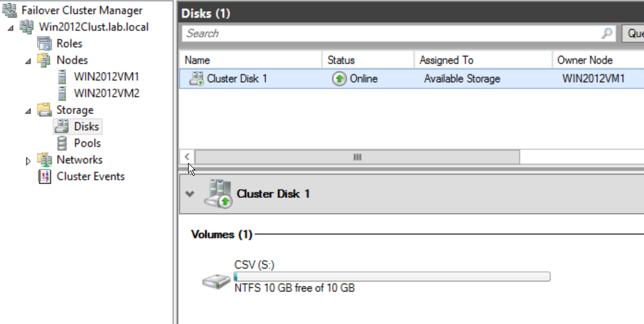This screenshot has height=324, width=644.
Task: Click the horizontal scrollbar thumb
Action: (357, 157)
